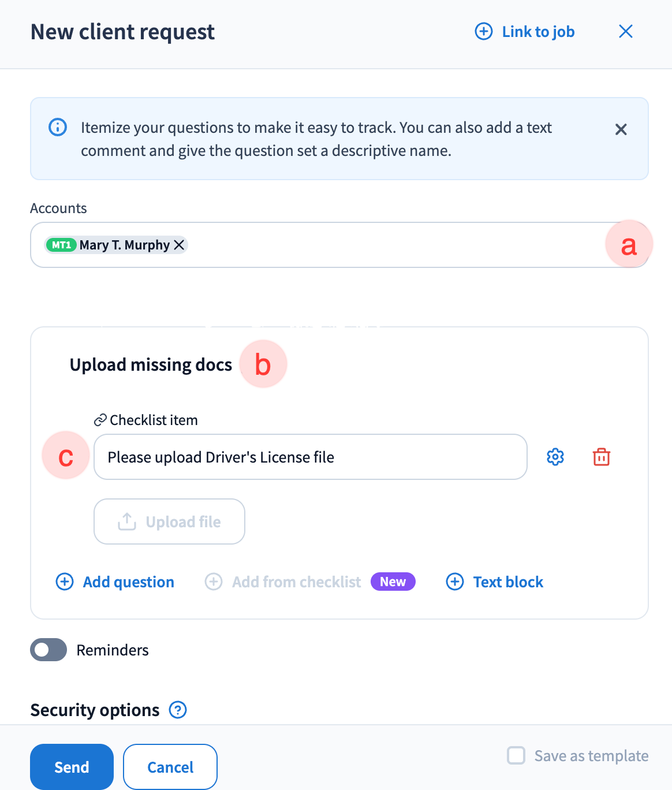Insert a Text block

508,582
